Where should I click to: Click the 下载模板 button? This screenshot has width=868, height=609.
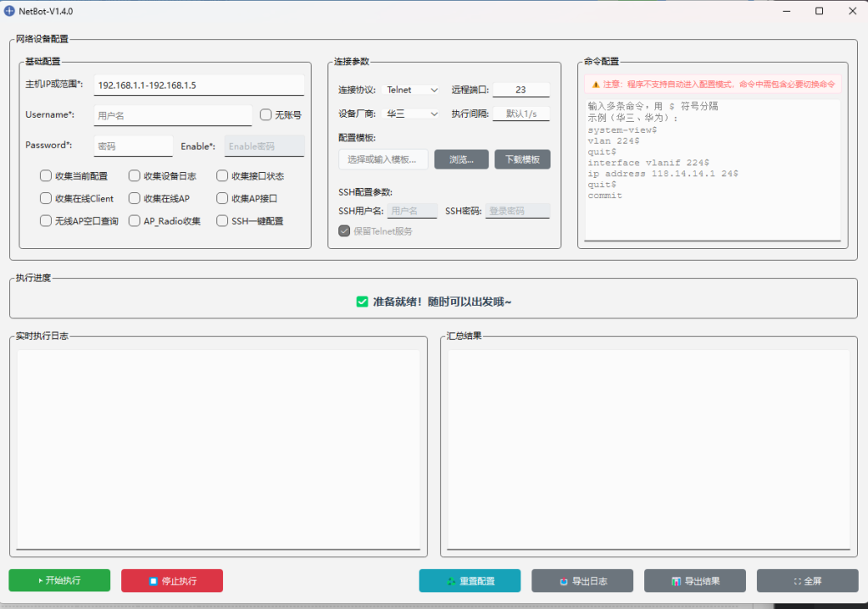522,159
